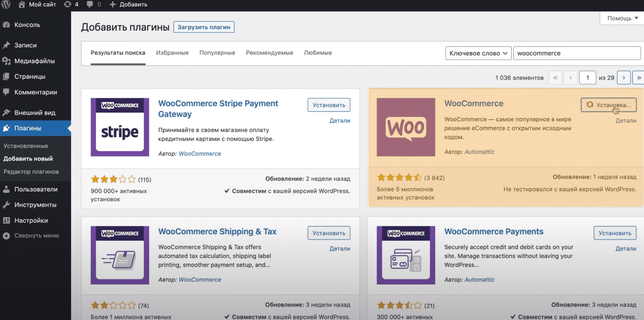This screenshot has width=644, height=320.
Task: Click the Настройки settings icon
Action: pos(6,220)
